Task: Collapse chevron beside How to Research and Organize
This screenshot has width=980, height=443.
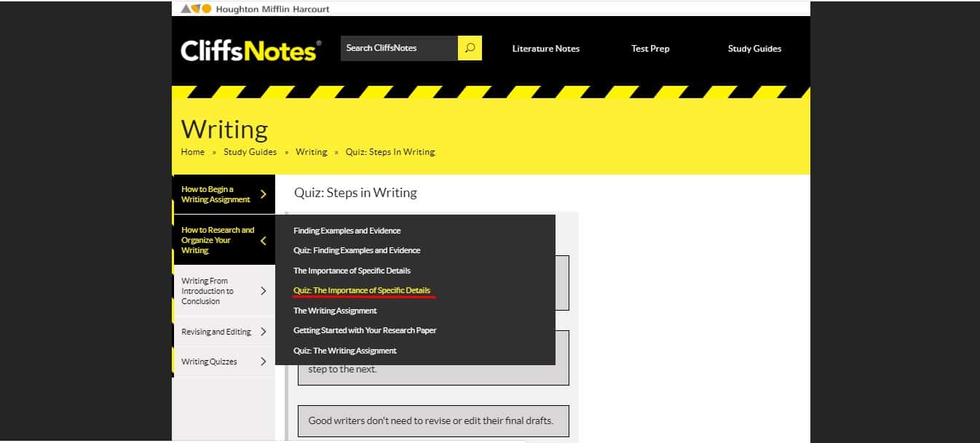Action: (x=264, y=241)
